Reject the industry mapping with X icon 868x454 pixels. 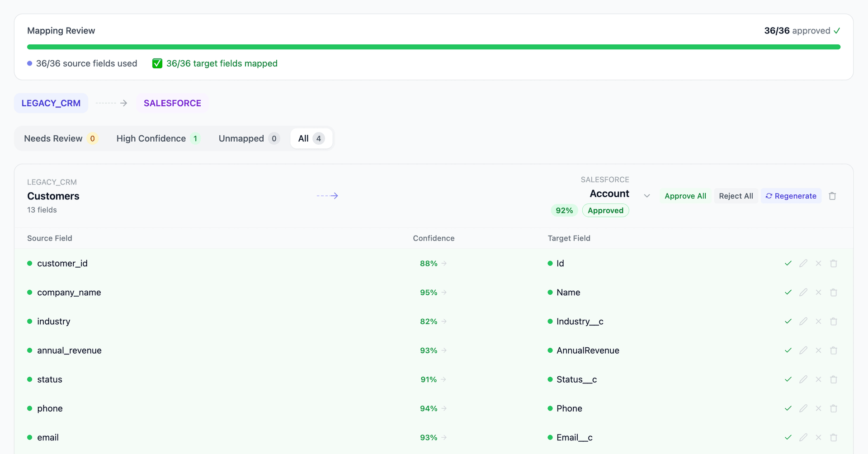818,322
